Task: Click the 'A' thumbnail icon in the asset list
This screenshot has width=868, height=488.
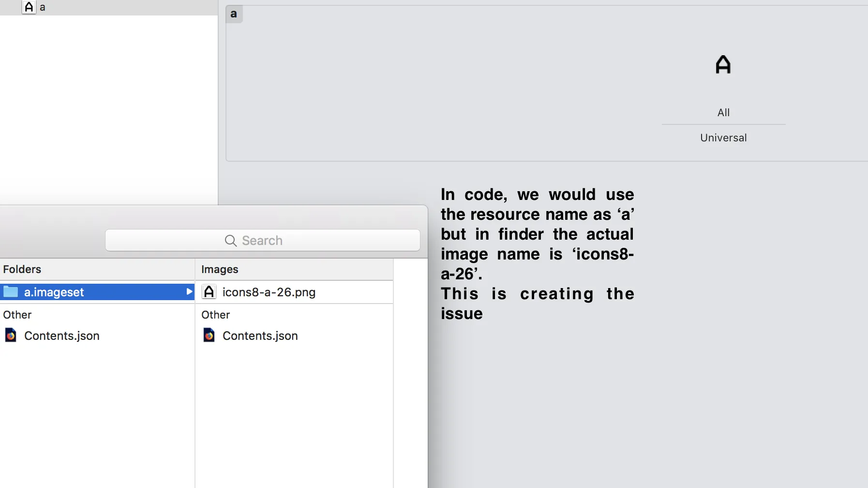Action: coord(29,7)
